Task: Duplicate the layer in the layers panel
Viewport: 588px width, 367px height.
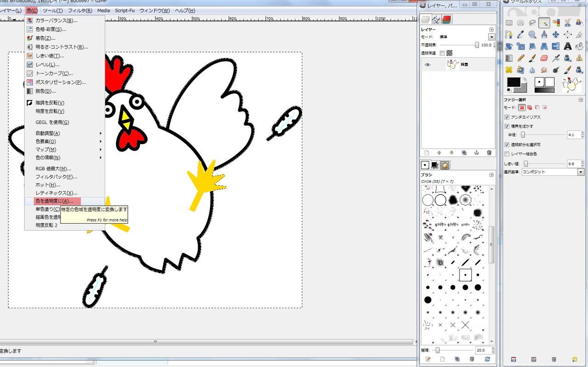Action: click(464, 153)
